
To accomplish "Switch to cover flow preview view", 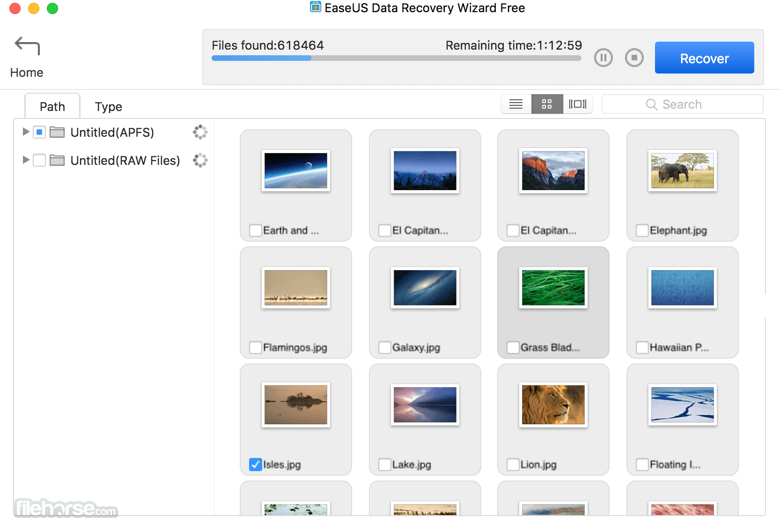I will pyautogui.click(x=578, y=104).
